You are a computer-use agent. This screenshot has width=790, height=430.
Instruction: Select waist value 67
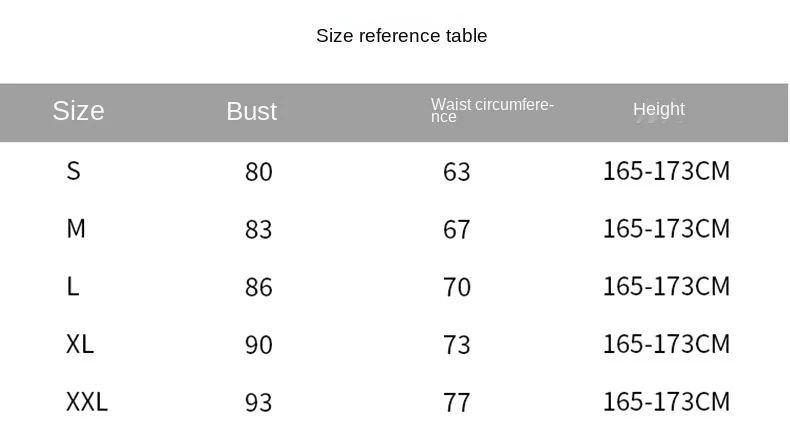(456, 230)
